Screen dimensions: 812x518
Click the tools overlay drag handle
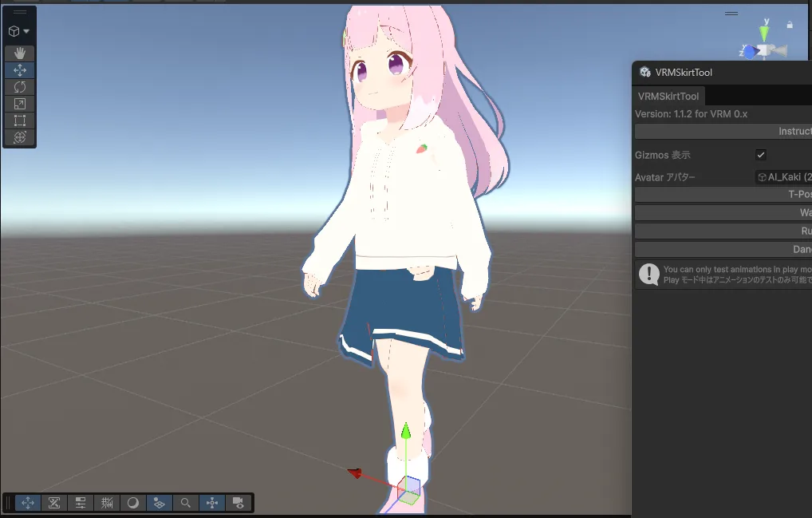point(20,13)
